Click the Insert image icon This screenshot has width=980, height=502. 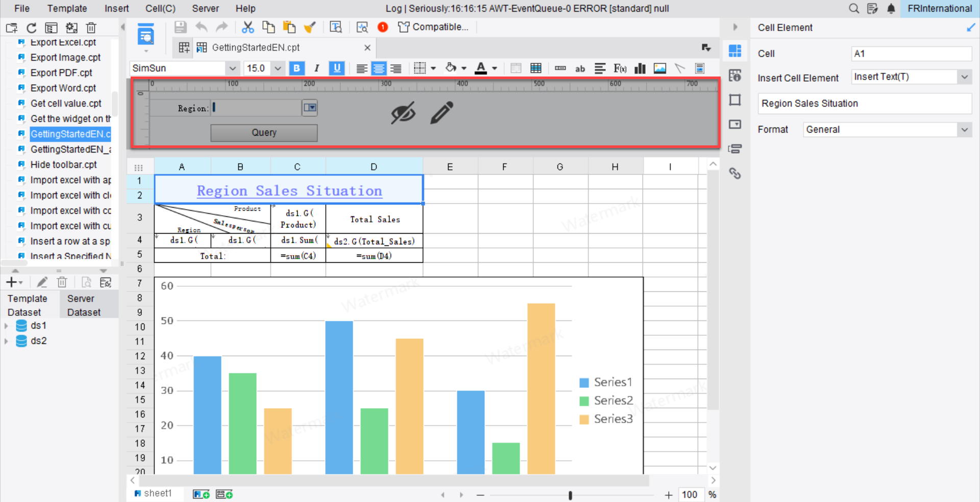[x=660, y=68]
